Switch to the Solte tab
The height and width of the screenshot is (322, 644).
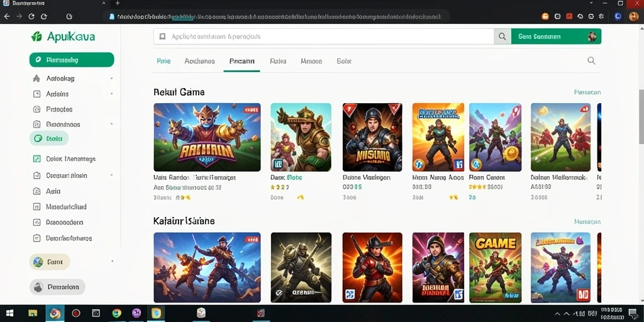(x=344, y=61)
